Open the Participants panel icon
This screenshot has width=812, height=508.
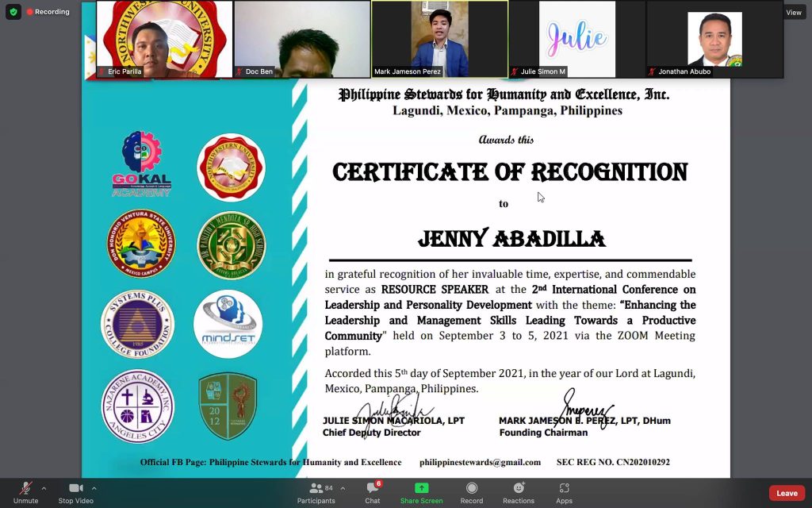[315, 488]
